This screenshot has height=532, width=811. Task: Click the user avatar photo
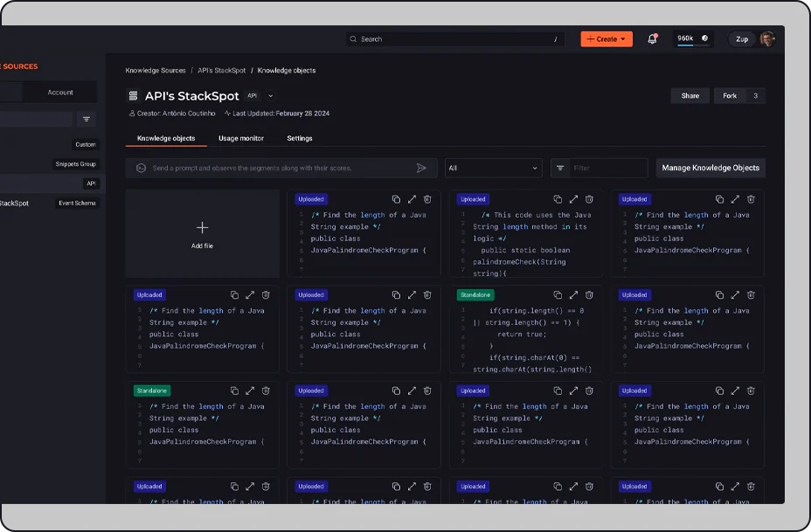767,38
